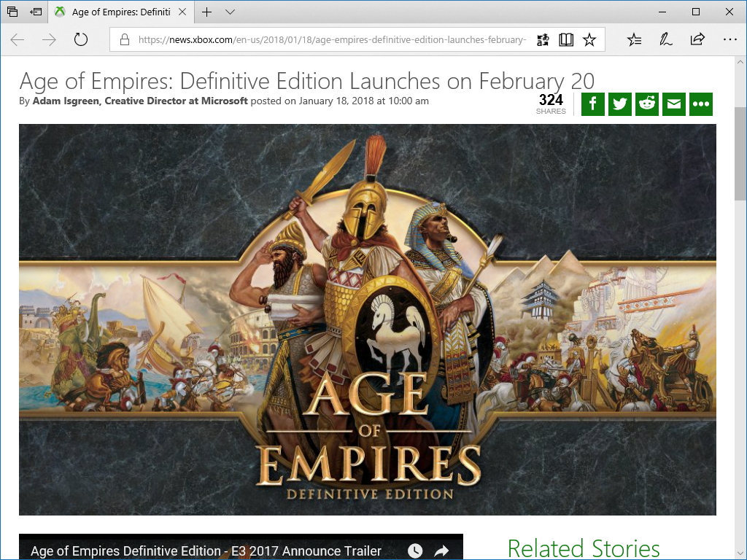Open the tabs you've set aside
The width and height of the screenshot is (747, 560).
[x=12, y=12]
